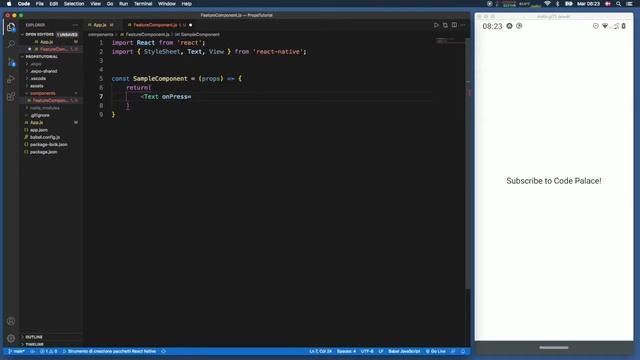Image resolution: width=640 pixels, height=360 pixels.
Task: Open the Explorer panel ellipsis menu
Action: [75, 25]
